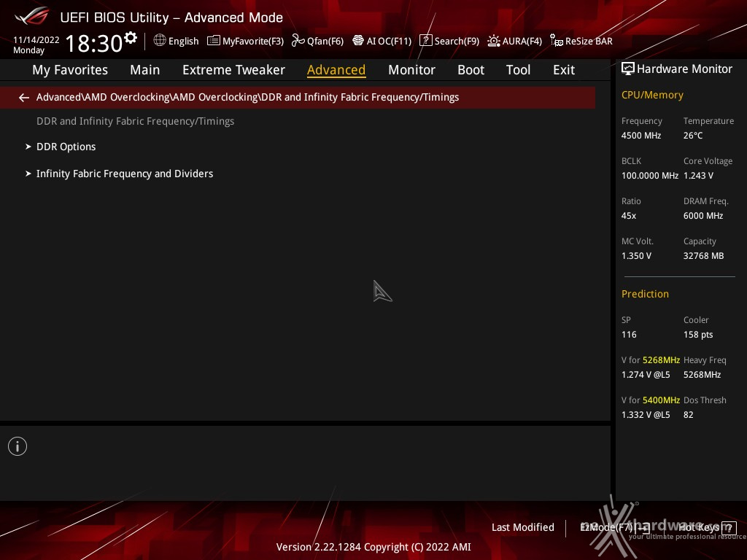
Task: Open Infinity Fabric Frequency and Dividers submenu
Action: pos(125,174)
